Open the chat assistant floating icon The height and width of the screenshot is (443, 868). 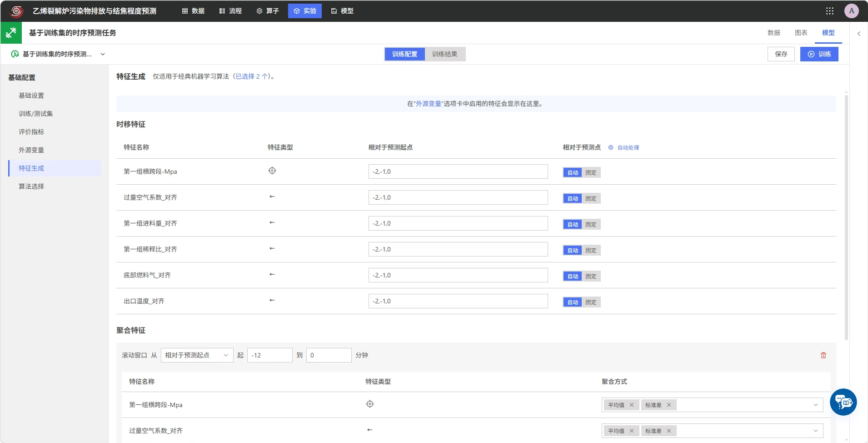[843, 402]
